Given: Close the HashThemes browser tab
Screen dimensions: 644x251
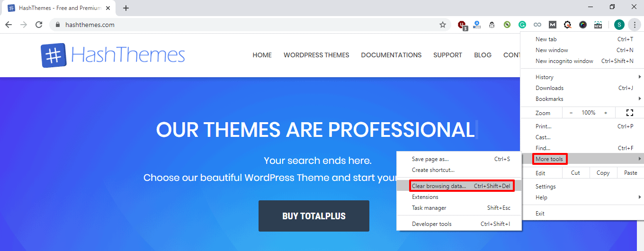Looking at the screenshot, I should (x=108, y=8).
